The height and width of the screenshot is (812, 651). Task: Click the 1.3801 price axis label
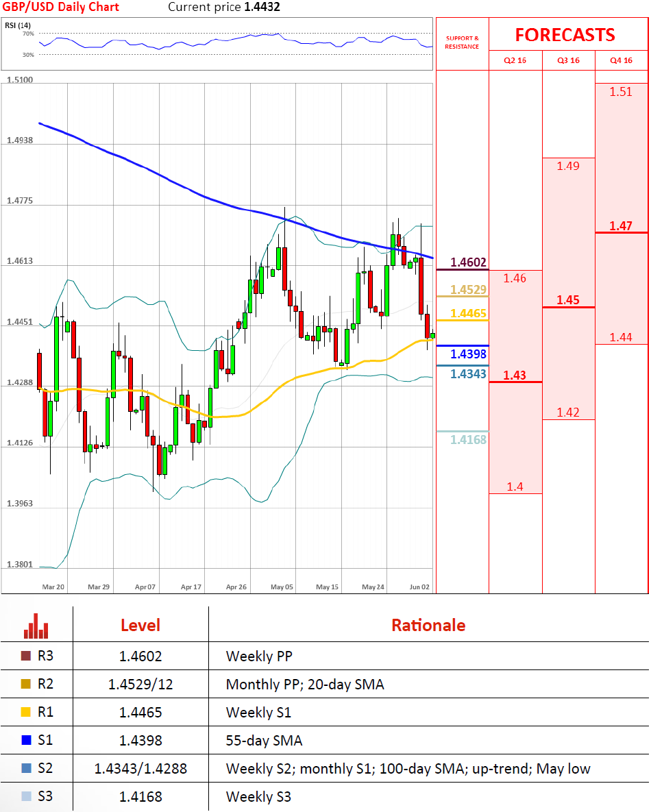coord(20,564)
